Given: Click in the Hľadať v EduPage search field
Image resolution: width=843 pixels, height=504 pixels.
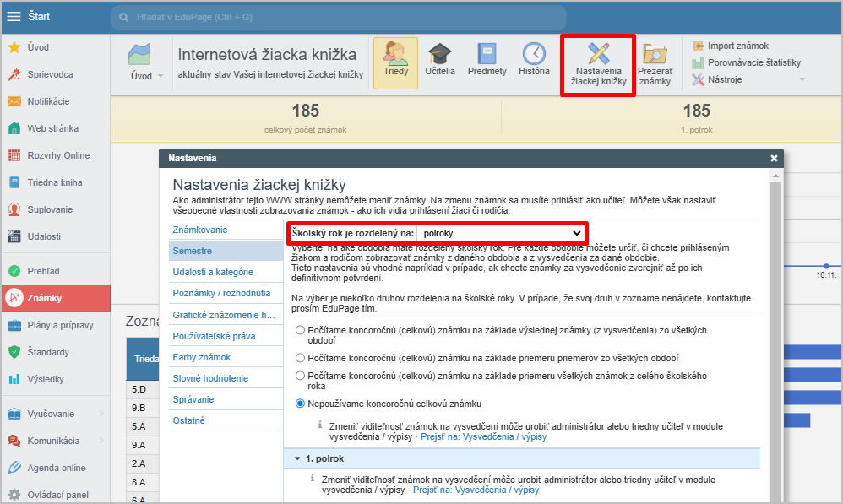Looking at the screenshot, I should click(339, 17).
